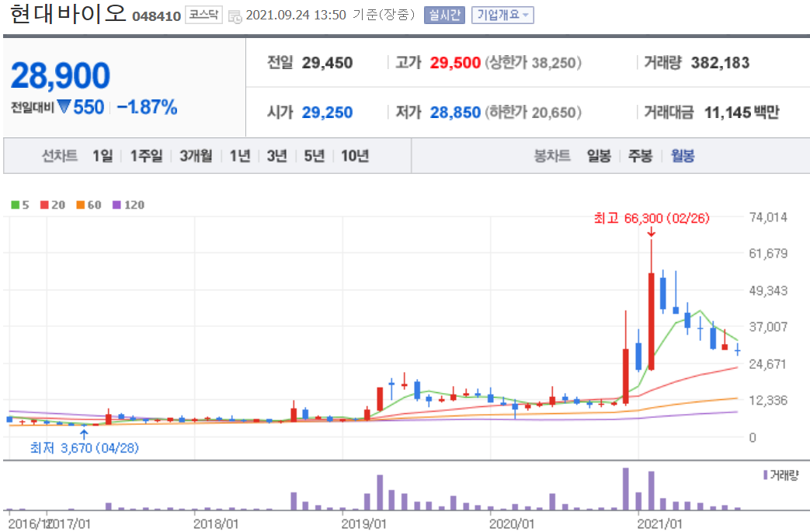Click the 24,671 price axis label
This screenshot has width=810, height=532.
click(x=768, y=364)
